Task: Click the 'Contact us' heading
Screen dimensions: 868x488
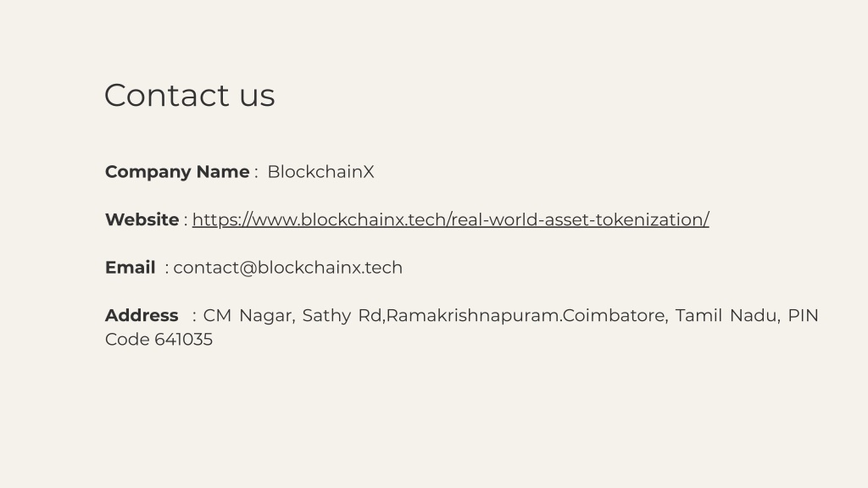Action: pos(189,95)
